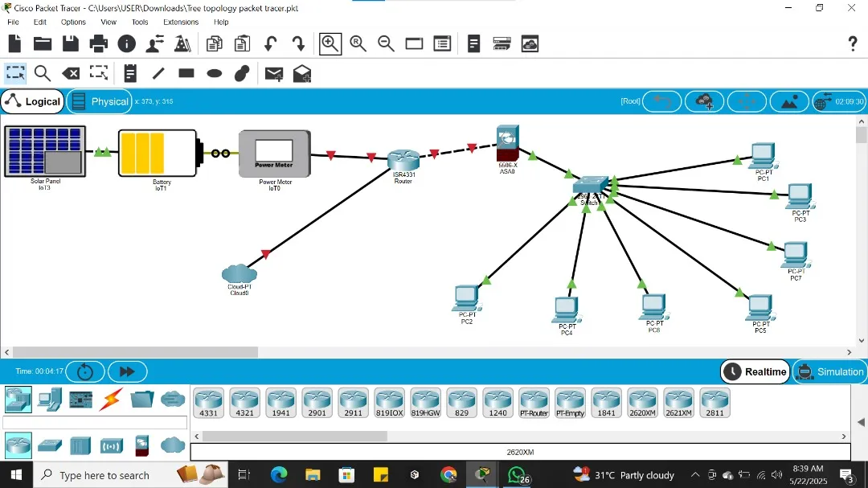Toggle Simulation mode
This screenshot has height=488, width=868.
pos(830,371)
